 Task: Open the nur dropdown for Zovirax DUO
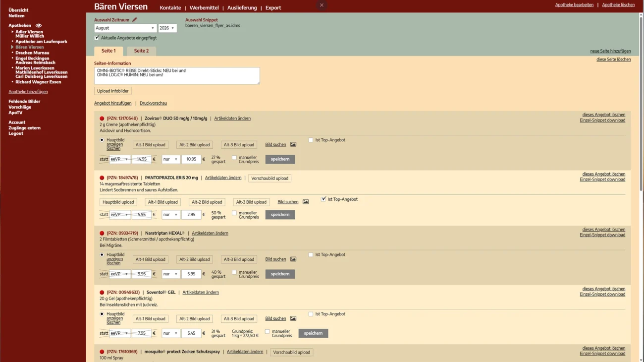coord(170,159)
